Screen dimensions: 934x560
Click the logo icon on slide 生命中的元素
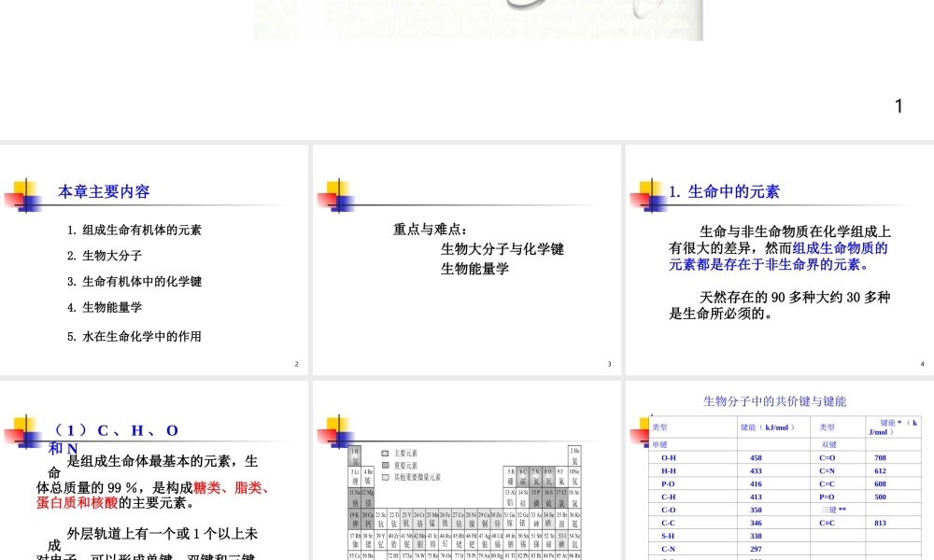coord(647,193)
